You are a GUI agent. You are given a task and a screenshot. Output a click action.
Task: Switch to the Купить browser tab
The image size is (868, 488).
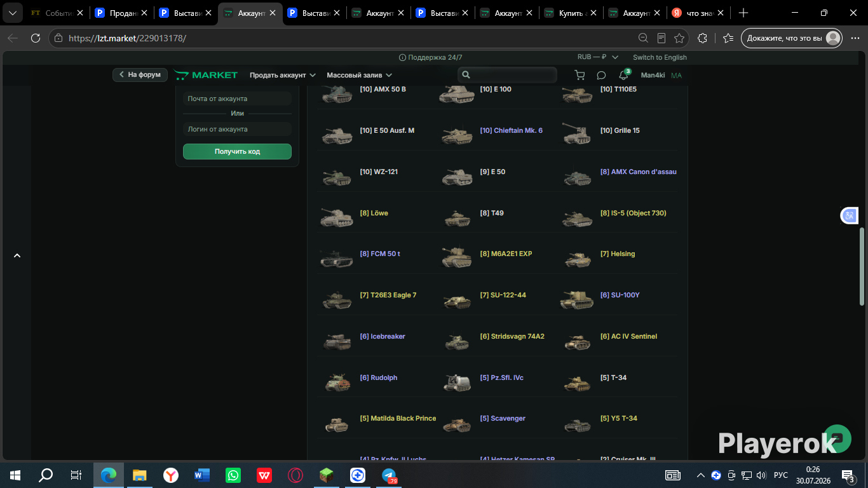click(570, 13)
